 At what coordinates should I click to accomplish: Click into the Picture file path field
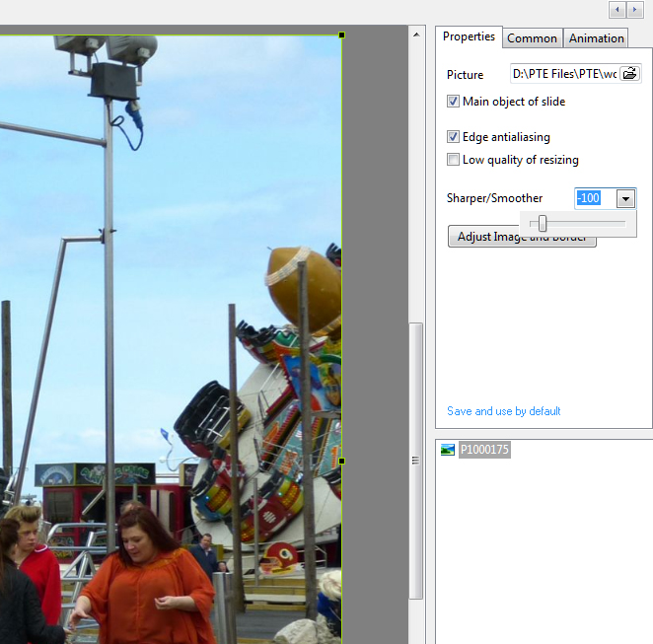(564, 74)
